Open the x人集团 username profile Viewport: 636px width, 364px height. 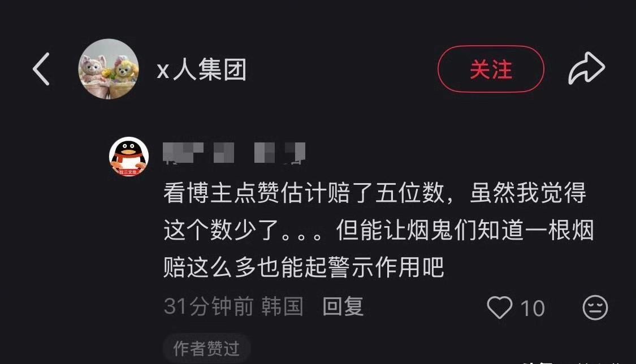[202, 70]
